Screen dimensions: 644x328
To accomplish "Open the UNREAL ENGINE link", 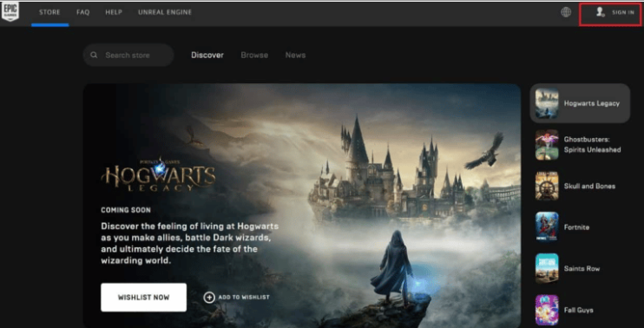I will tap(165, 12).
